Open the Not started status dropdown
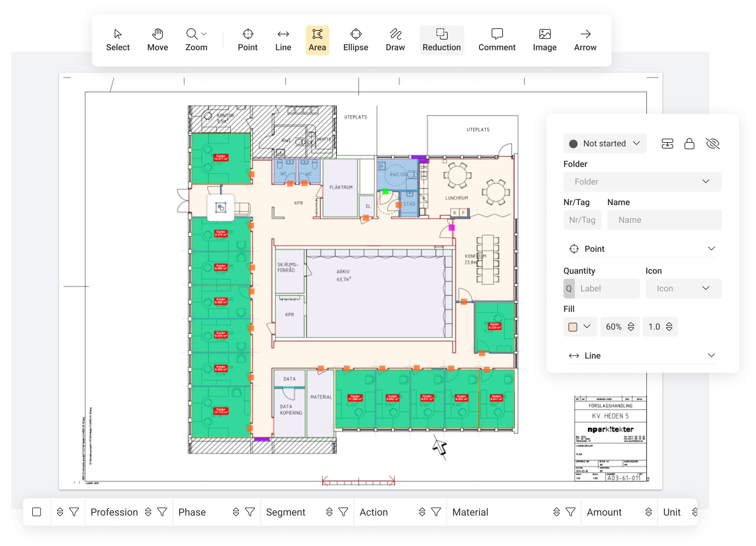756x546 pixels. coord(605,144)
